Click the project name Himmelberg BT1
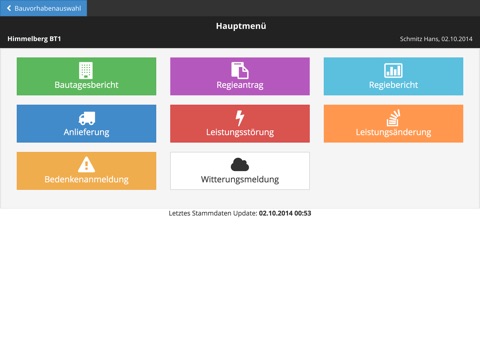The height and width of the screenshot is (360, 480). point(34,39)
